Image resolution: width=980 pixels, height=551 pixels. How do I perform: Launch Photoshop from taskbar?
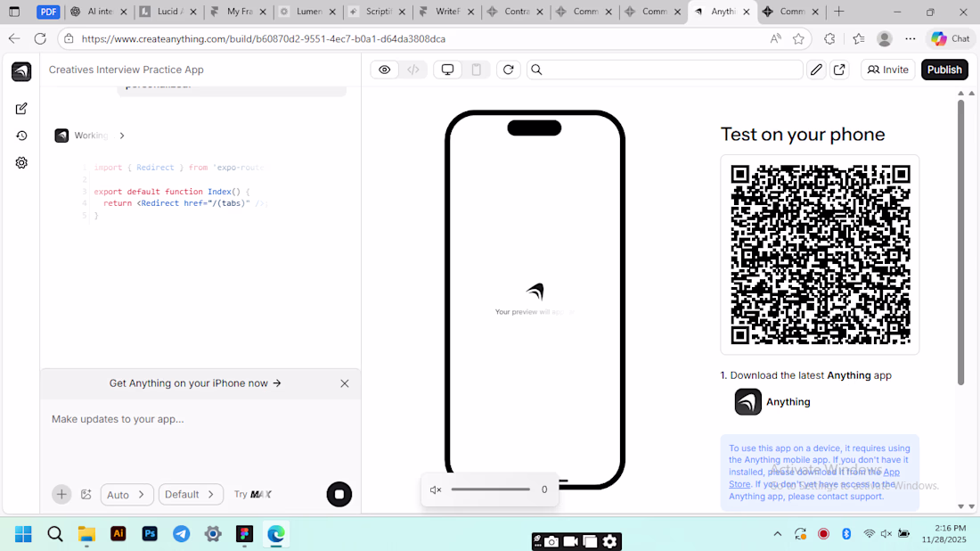coord(150,533)
